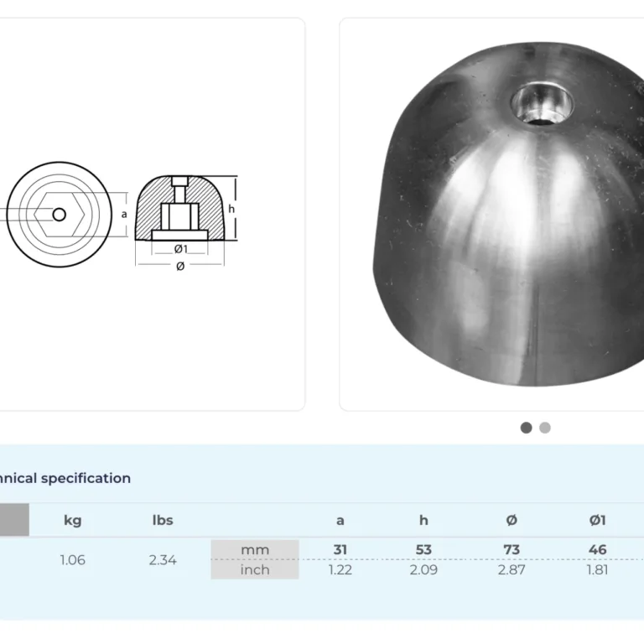The image size is (644, 644).
Task: Click the 'Ø1' dimension label in drawing
Action: click(179, 249)
